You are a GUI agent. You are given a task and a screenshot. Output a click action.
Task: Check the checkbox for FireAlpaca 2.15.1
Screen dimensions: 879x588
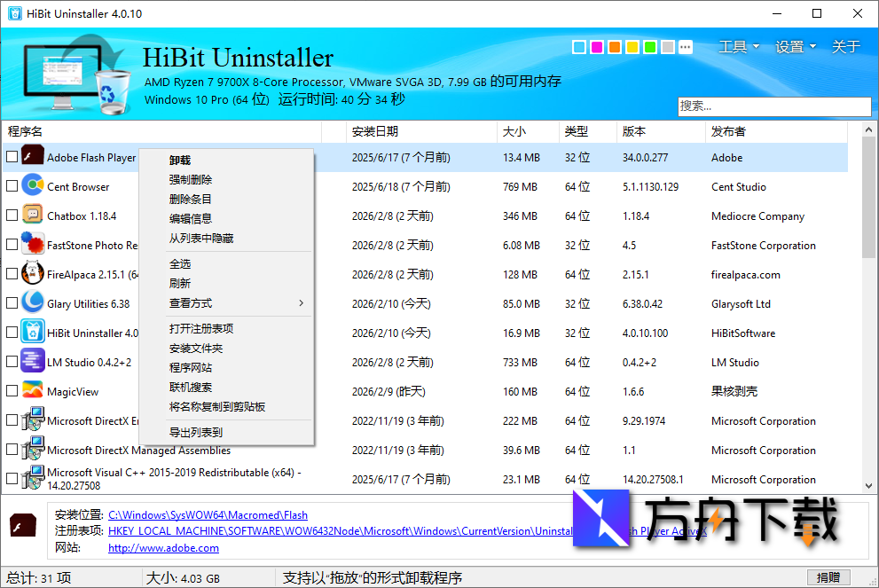pos(11,274)
